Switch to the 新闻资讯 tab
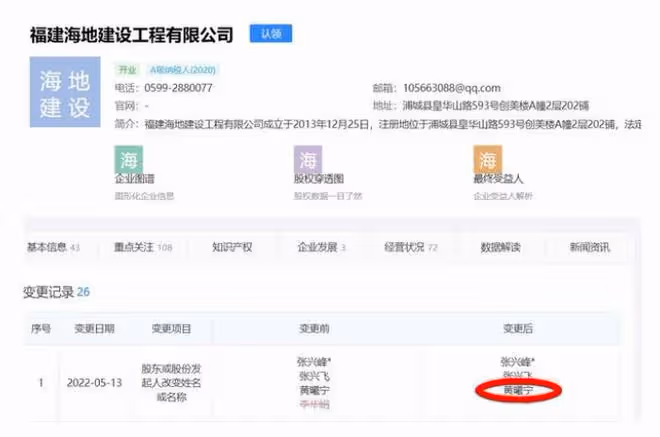660x437 pixels. point(590,247)
